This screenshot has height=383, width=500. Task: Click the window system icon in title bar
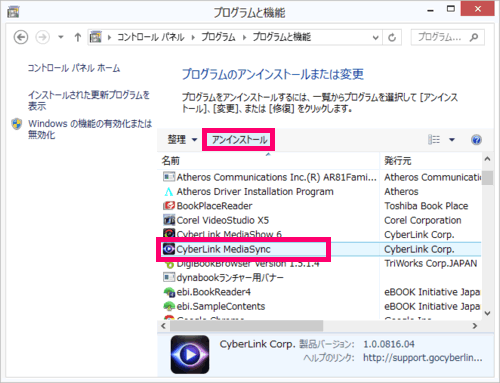tap(13, 12)
